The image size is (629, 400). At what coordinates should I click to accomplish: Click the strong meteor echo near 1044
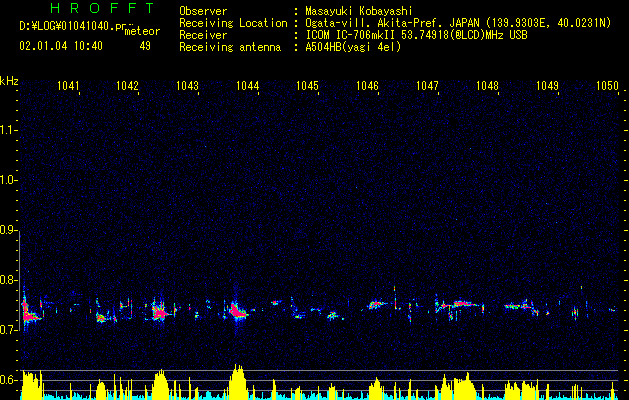coord(237,311)
